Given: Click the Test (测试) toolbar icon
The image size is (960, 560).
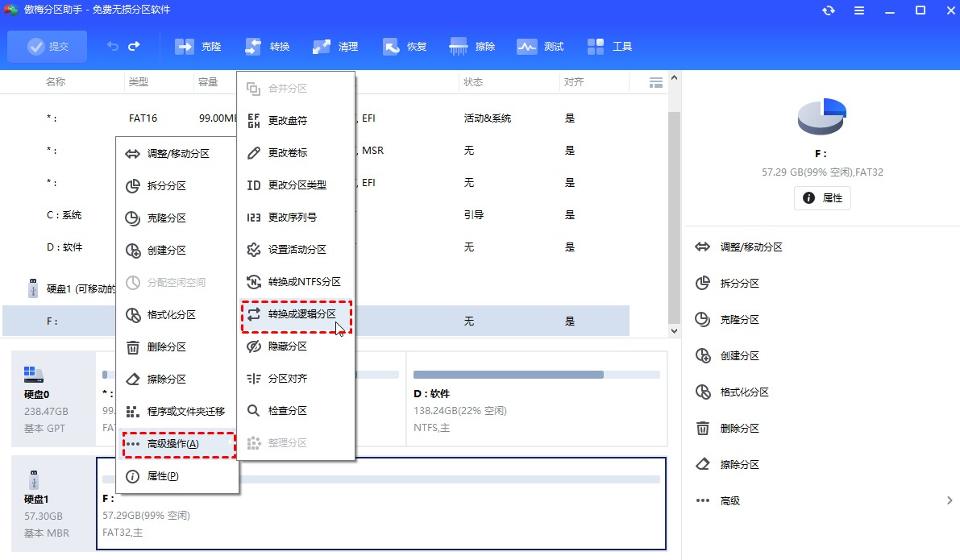Looking at the screenshot, I should point(540,46).
